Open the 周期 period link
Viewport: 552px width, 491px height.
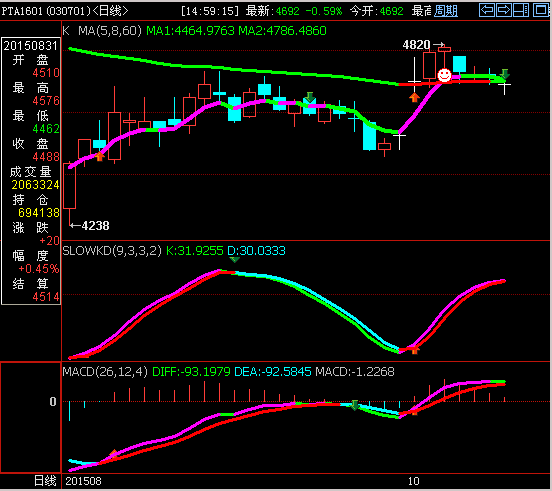tap(446, 11)
